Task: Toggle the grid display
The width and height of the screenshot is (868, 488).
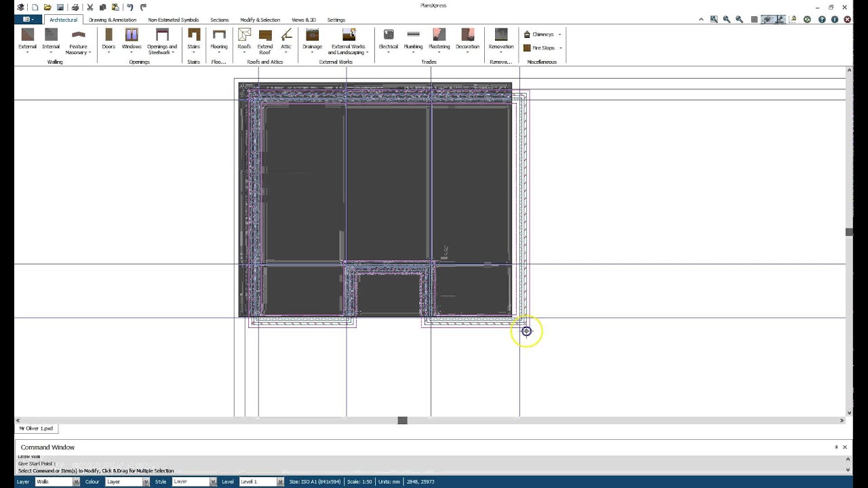Action: coord(754,20)
